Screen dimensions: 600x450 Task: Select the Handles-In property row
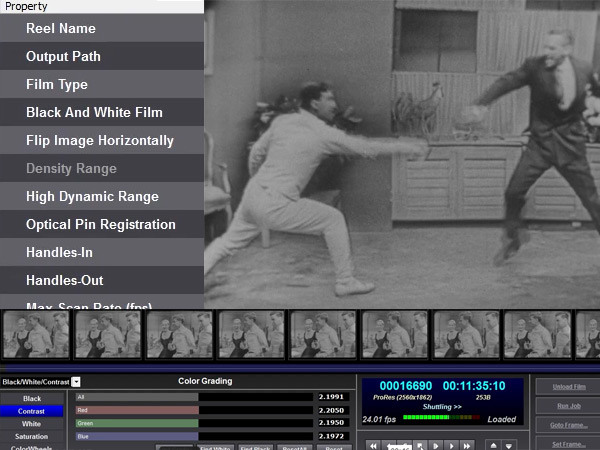tap(102, 252)
